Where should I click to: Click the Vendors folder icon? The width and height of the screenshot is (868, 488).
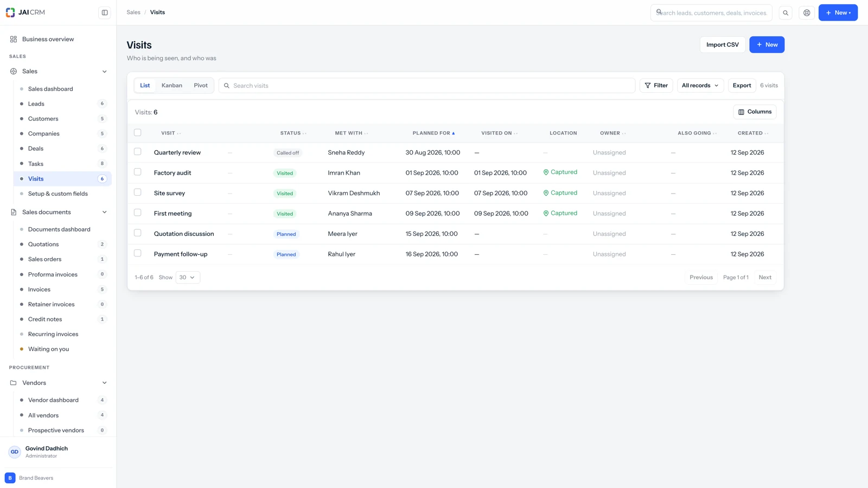coord(14,383)
